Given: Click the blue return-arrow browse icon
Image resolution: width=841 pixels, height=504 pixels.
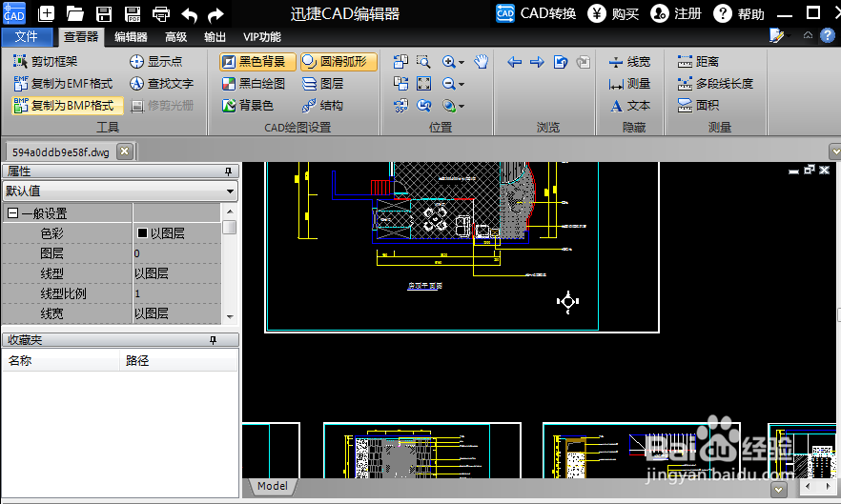Looking at the screenshot, I should tap(561, 62).
